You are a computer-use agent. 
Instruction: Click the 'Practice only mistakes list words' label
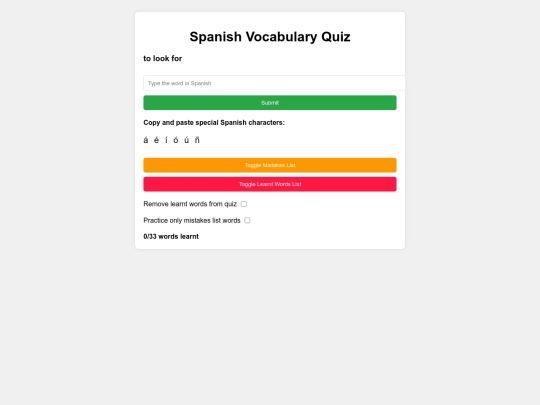[192, 220]
